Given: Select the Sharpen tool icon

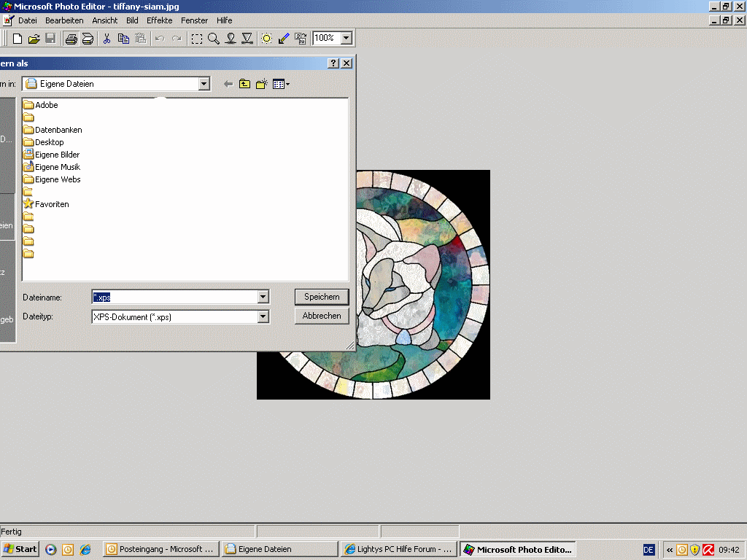Looking at the screenshot, I should coord(247,39).
